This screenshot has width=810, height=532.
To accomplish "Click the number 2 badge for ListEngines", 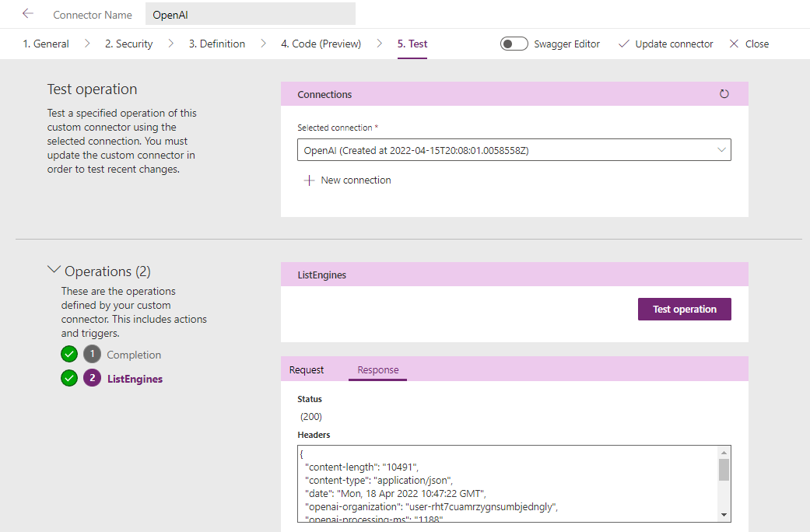I will coord(92,379).
